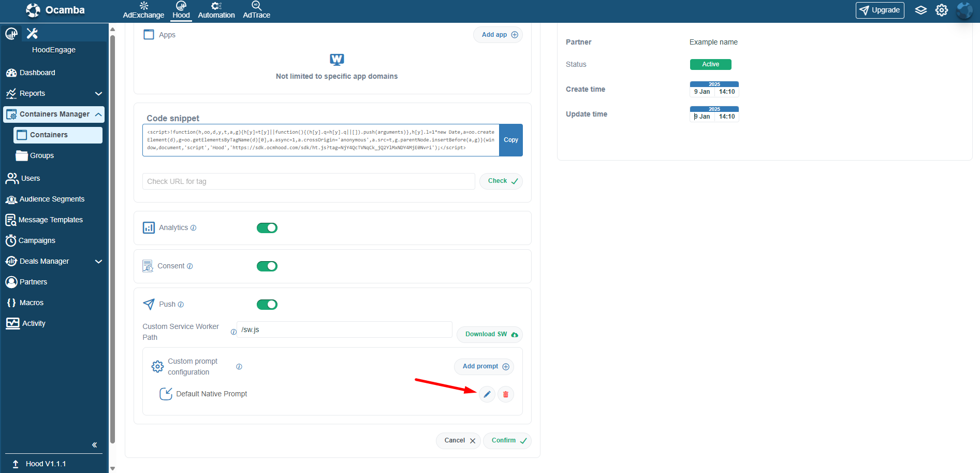The height and width of the screenshot is (473, 980).
Task: Click the Upgrade button
Action: click(880, 10)
